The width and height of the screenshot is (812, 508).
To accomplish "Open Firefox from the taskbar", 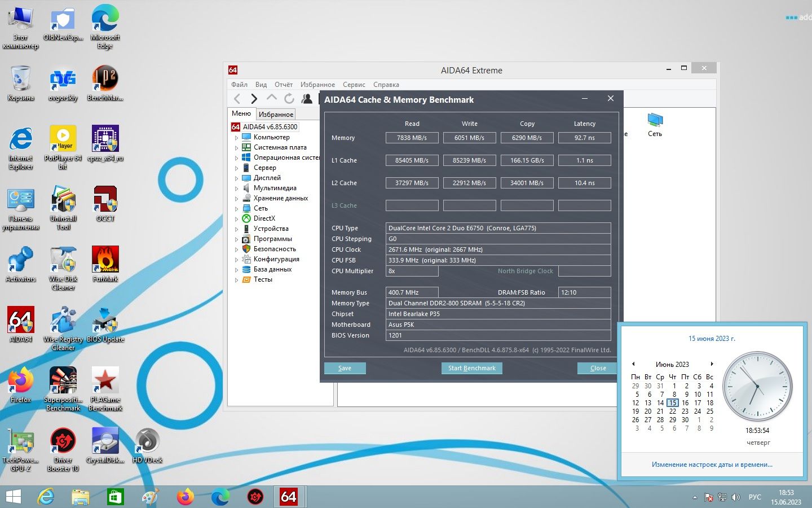I will coord(185,497).
